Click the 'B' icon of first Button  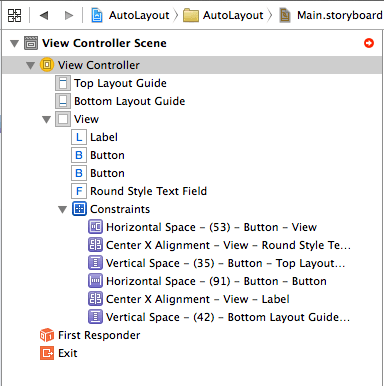click(x=79, y=155)
